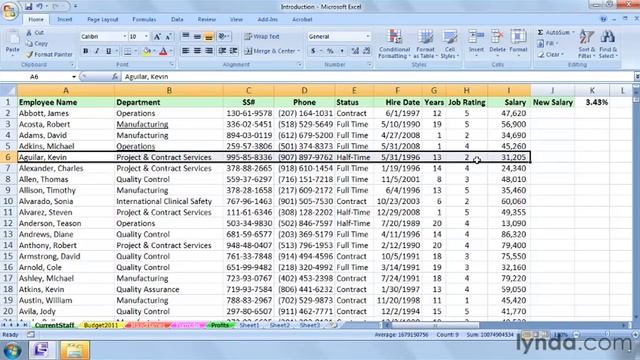
Task: Click Windows Start orb
Action: pos(12,350)
